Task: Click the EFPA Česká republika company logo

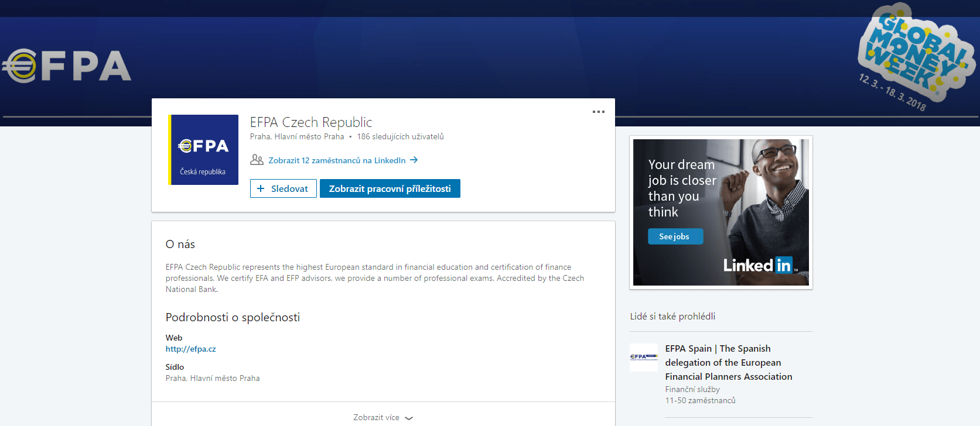Action: pyautogui.click(x=203, y=150)
